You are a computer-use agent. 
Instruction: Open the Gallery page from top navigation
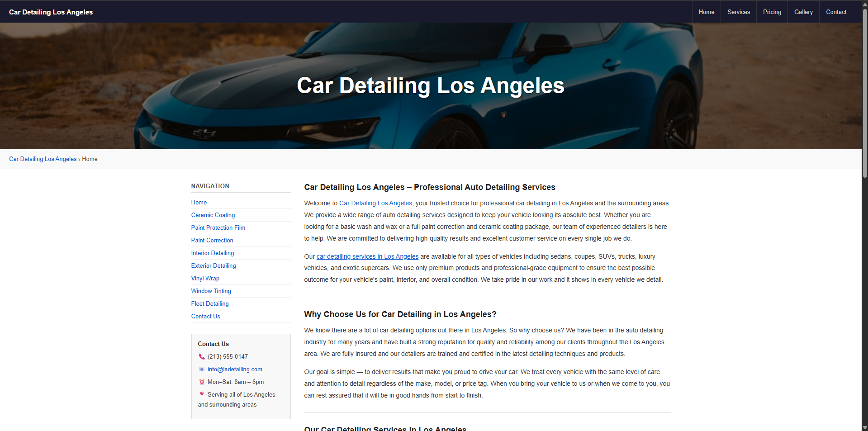point(803,12)
